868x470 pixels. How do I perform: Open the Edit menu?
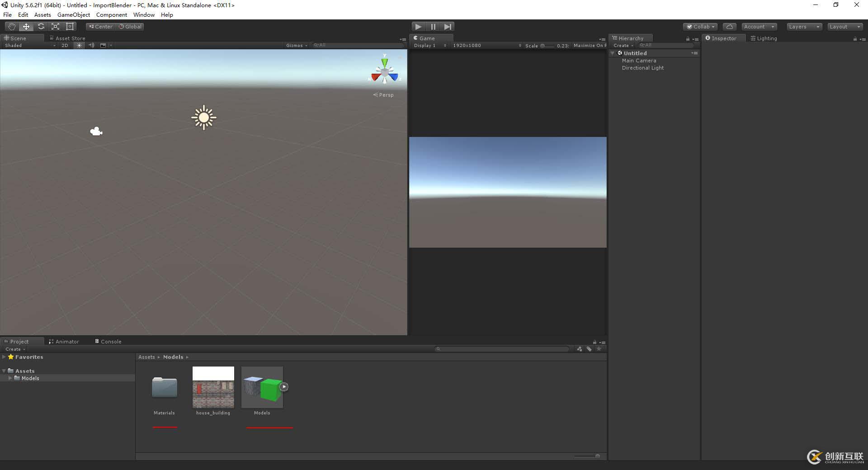coord(23,15)
